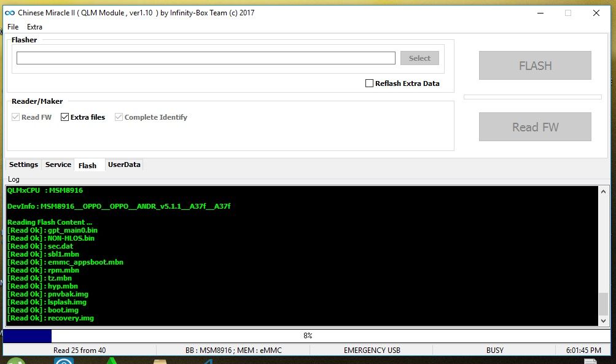
Task: Click the 'BB : MSM8916 ; MEM : eMMC' status entry
Action: [x=233, y=350]
